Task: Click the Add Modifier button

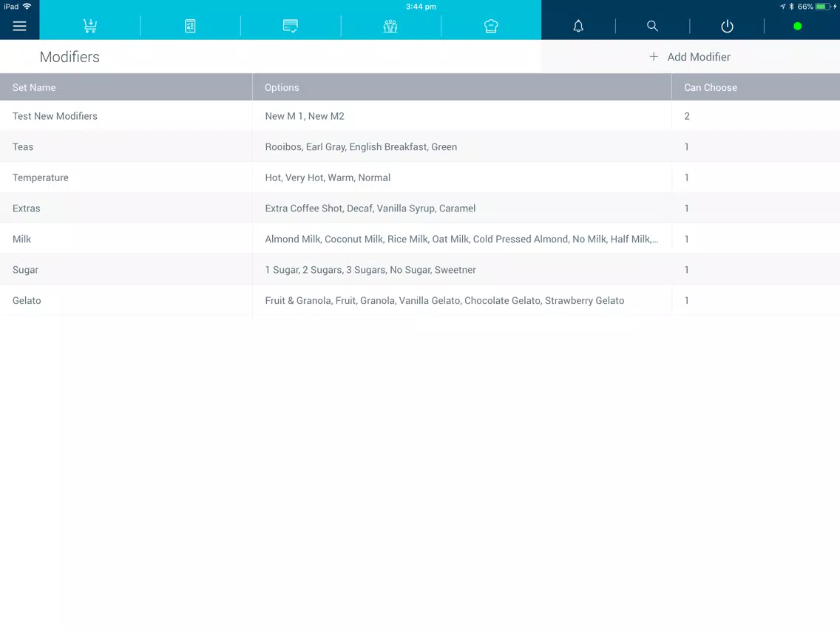Action: (x=690, y=57)
